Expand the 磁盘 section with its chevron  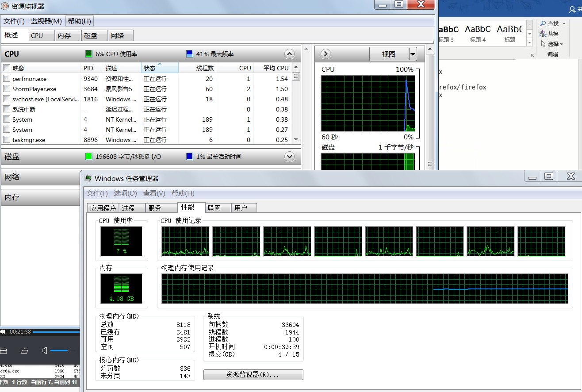290,157
